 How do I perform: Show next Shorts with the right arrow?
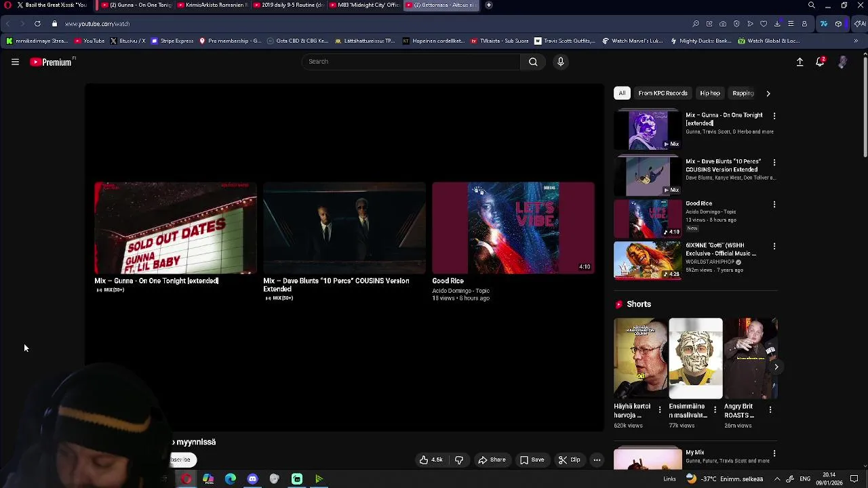(776, 367)
